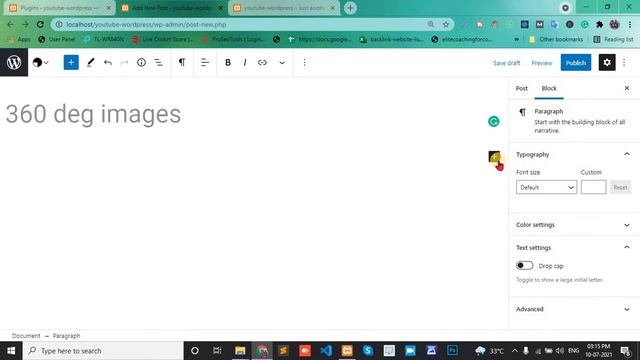This screenshot has width=640, height=360.
Task: Click the redo arrow icon
Action: [124, 62]
